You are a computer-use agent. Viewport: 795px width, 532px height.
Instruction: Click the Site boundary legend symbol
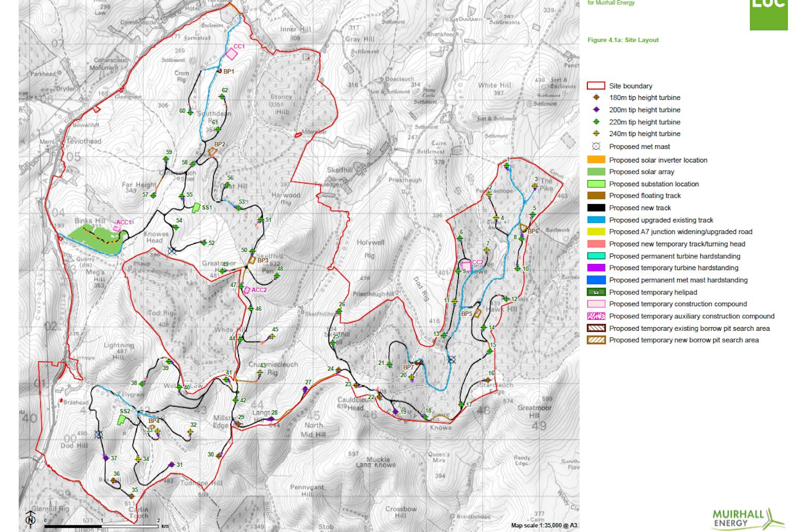[596, 86]
